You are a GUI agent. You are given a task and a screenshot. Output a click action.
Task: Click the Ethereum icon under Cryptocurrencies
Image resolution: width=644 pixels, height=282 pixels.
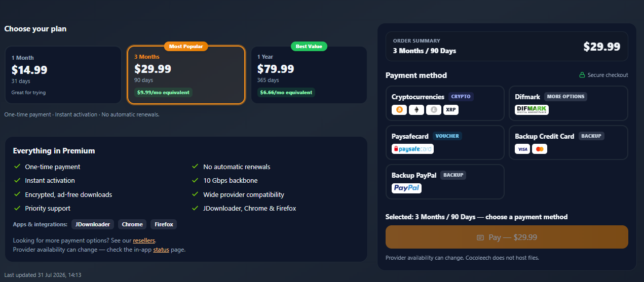click(x=416, y=110)
